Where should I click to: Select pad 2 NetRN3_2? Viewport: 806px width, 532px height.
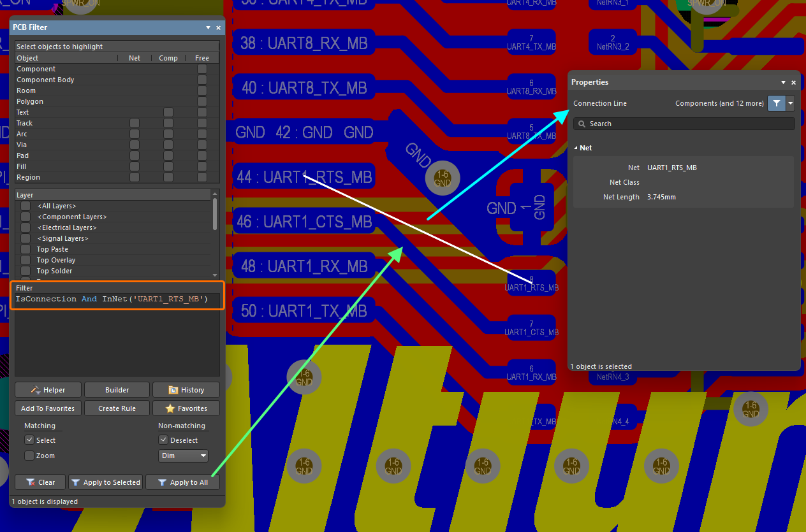(x=613, y=43)
